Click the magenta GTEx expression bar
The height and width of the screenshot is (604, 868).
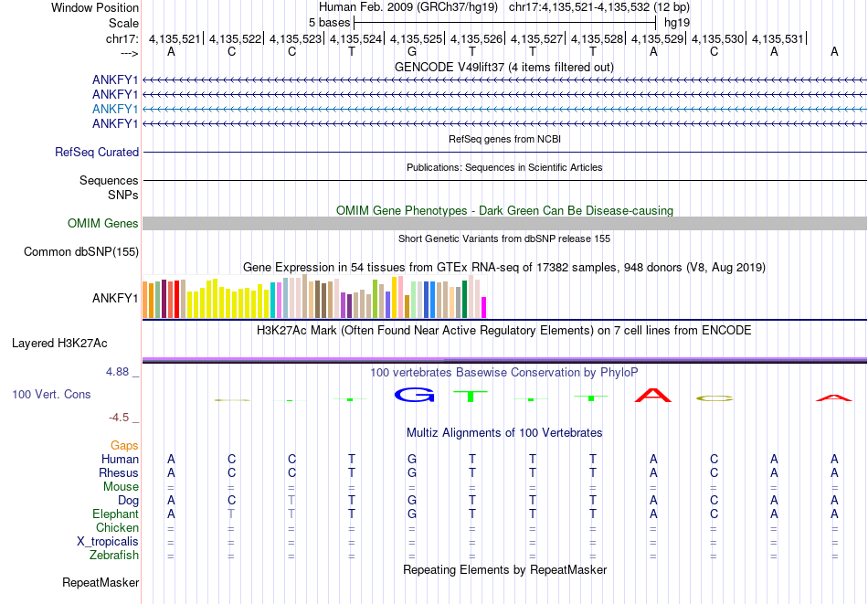[484, 308]
